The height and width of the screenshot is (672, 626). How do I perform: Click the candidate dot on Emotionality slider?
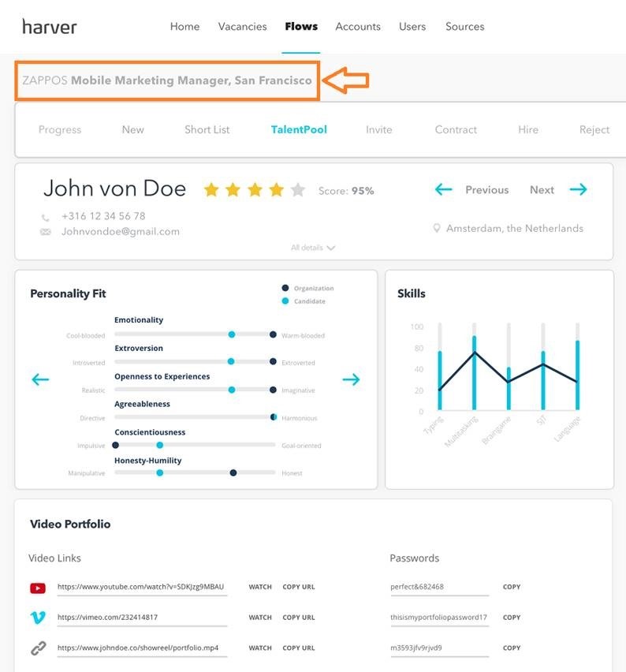pyautogui.click(x=232, y=334)
